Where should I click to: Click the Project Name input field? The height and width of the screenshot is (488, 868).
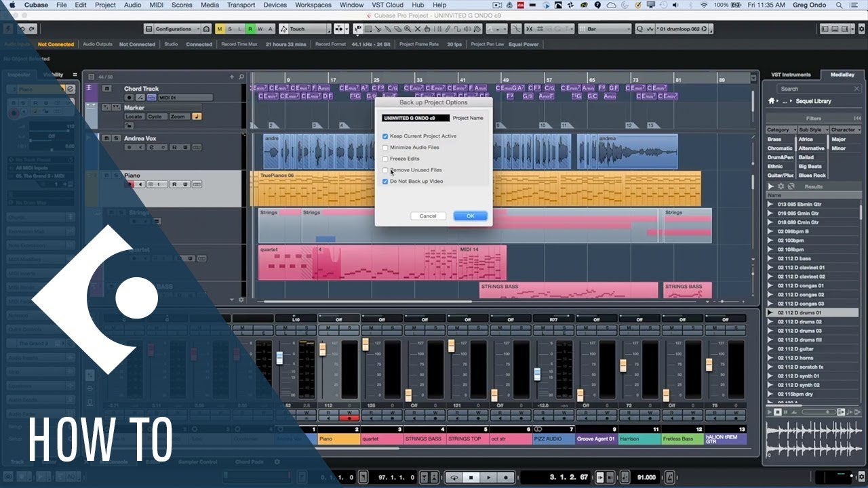415,118
